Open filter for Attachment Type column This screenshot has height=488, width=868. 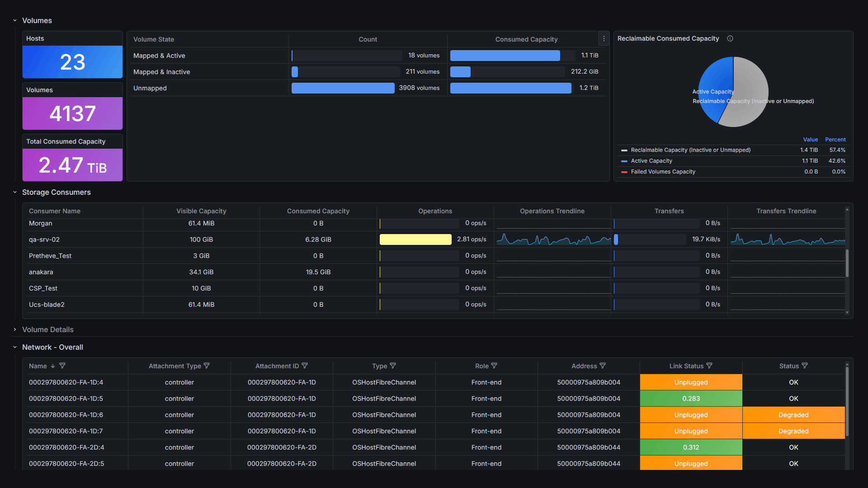click(x=207, y=366)
